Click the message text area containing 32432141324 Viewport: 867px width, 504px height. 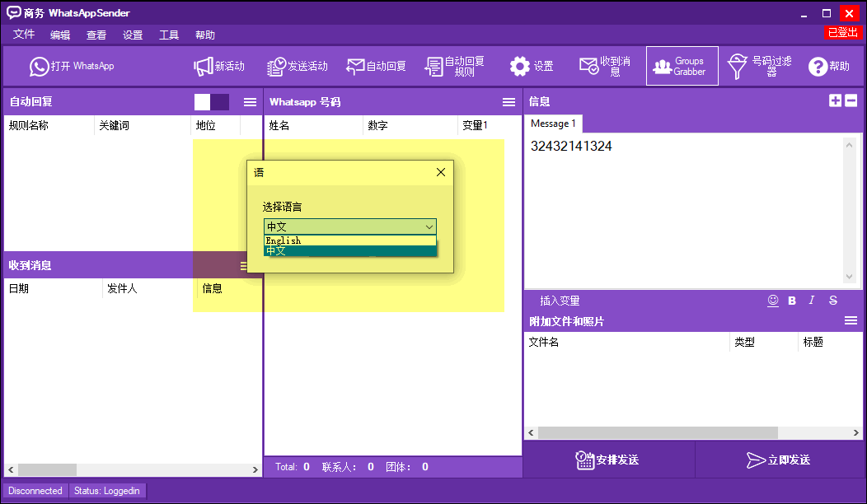coord(683,211)
